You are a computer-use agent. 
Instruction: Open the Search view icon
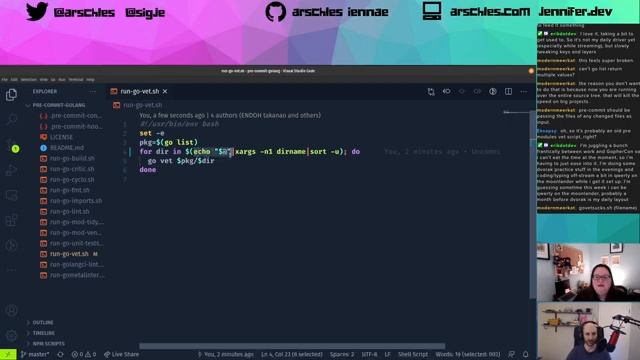coord(11,120)
